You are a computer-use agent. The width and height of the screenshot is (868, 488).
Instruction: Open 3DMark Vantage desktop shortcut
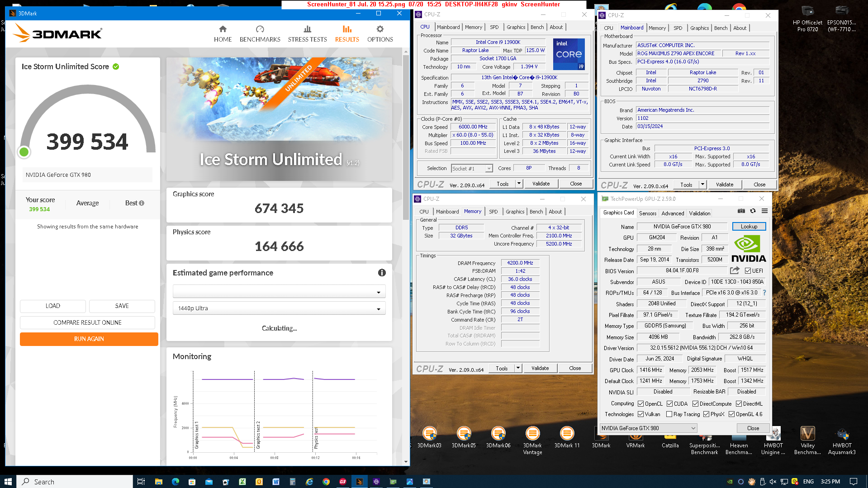[532, 441]
